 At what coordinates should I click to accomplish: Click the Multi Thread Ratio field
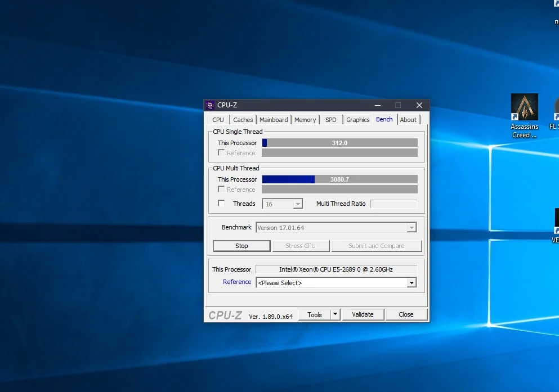(x=394, y=204)
